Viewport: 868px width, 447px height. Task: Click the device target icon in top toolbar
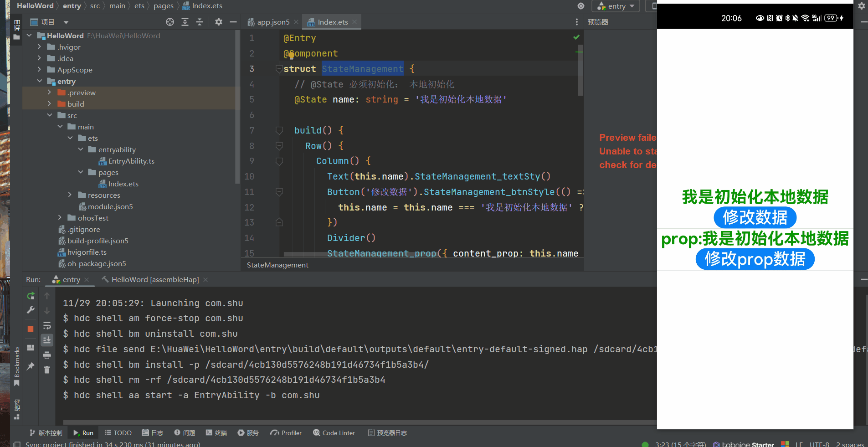(x=581, y=6)
